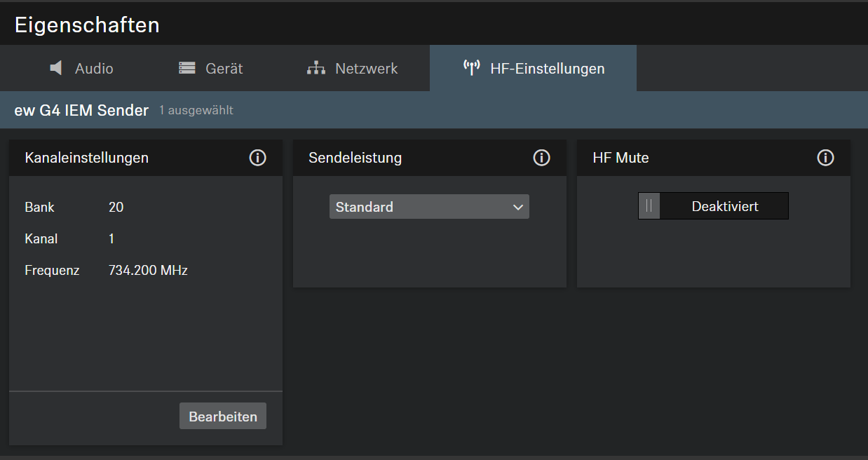Click the Frequenz value 734.200 MHz
Image resolution: width=868 pixels, height=460 pixels.
148,270
